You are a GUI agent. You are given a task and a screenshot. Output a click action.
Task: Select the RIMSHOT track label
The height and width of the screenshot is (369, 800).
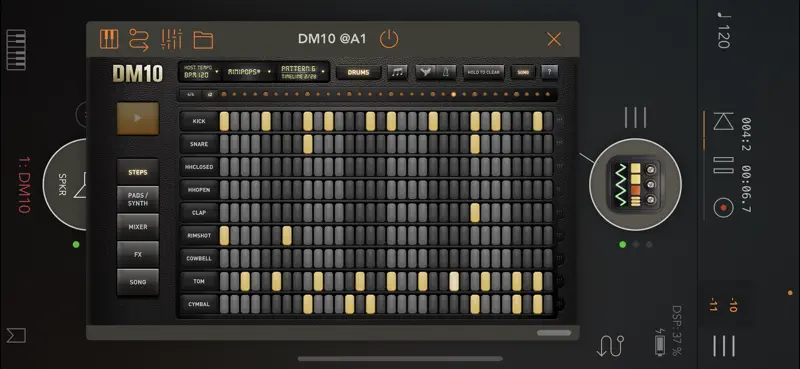coord(199,236)
